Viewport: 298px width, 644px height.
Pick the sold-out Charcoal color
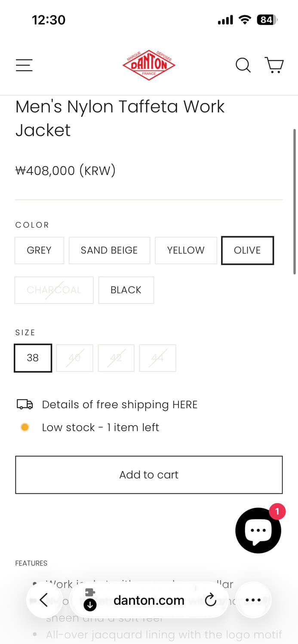54,290
